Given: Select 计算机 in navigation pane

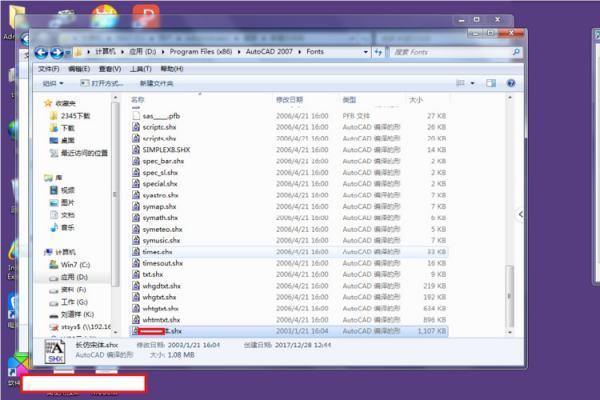Looking at the screenshot, I should click(x=65, y=252).
